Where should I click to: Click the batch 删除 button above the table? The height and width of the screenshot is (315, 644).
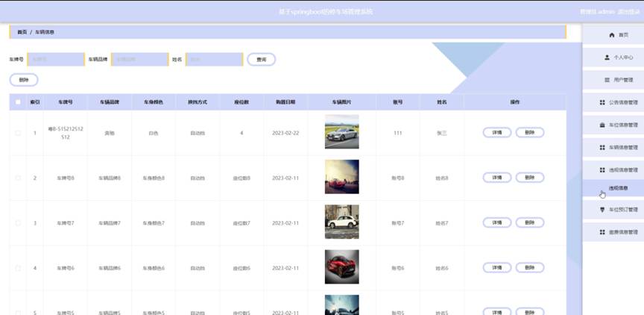pyautogui.click(x=24, y=80)
